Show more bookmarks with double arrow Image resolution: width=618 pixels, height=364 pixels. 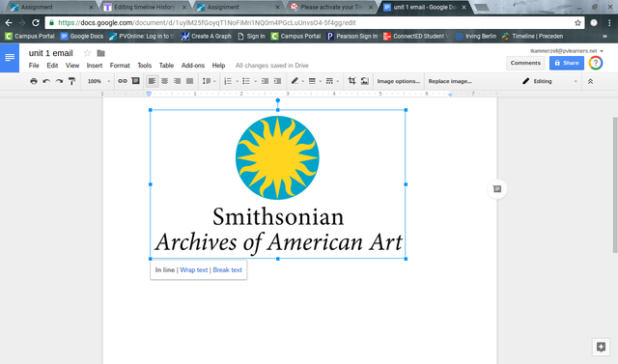click(x=604, y=37)
